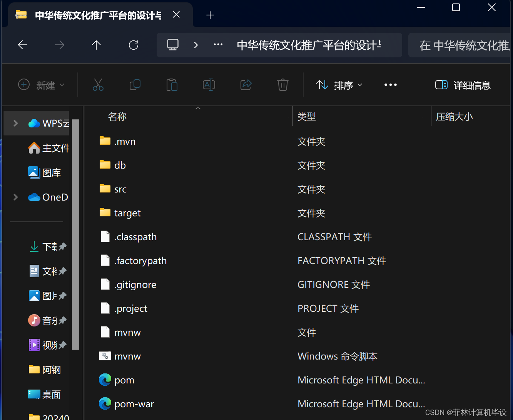Open the 新建 new item dropdown
Image resolution: width=513 pixels, height=420 pixels.
coord(41,85)
